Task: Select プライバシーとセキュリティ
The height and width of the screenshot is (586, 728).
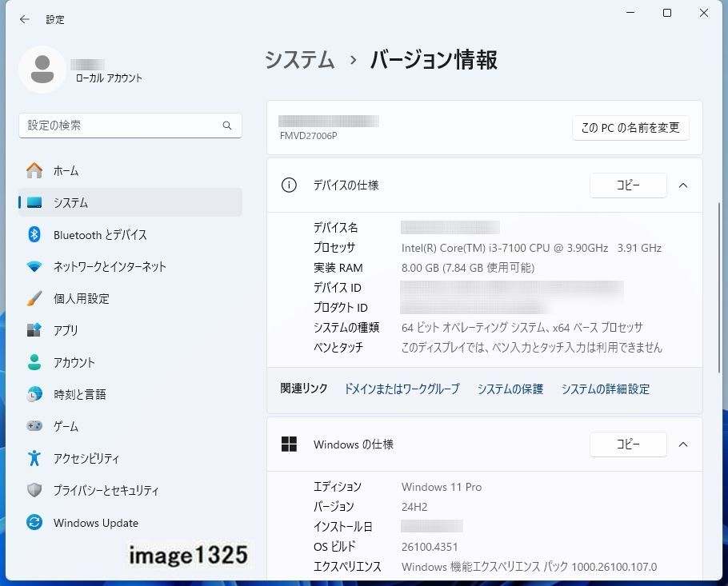Action: [x=130, y=490]
